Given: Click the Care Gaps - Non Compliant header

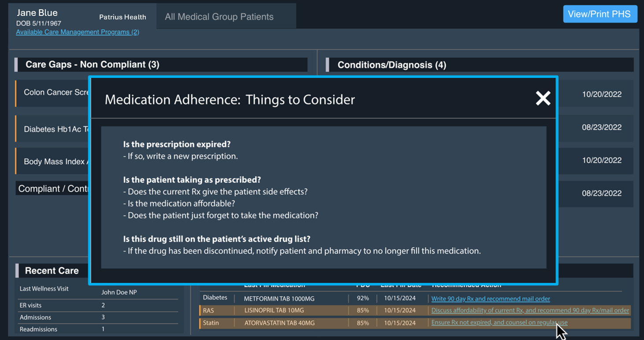Looking at the screenshot, I should (93, 65).
